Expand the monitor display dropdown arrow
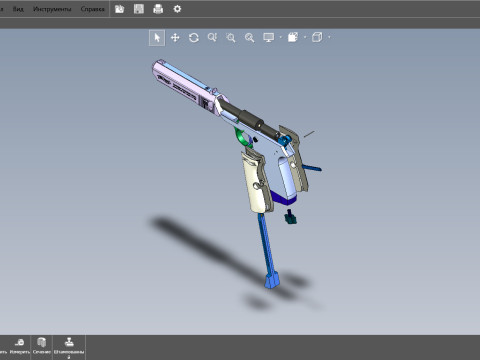The height and width of the screenshot is (360, 480). click(280, 37)
